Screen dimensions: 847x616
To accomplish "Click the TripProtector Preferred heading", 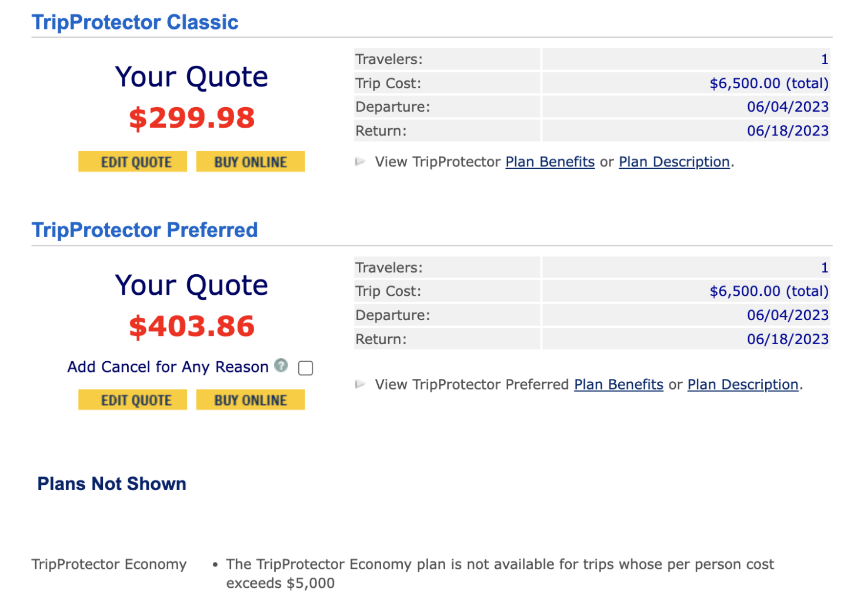I will coord(145,230).
